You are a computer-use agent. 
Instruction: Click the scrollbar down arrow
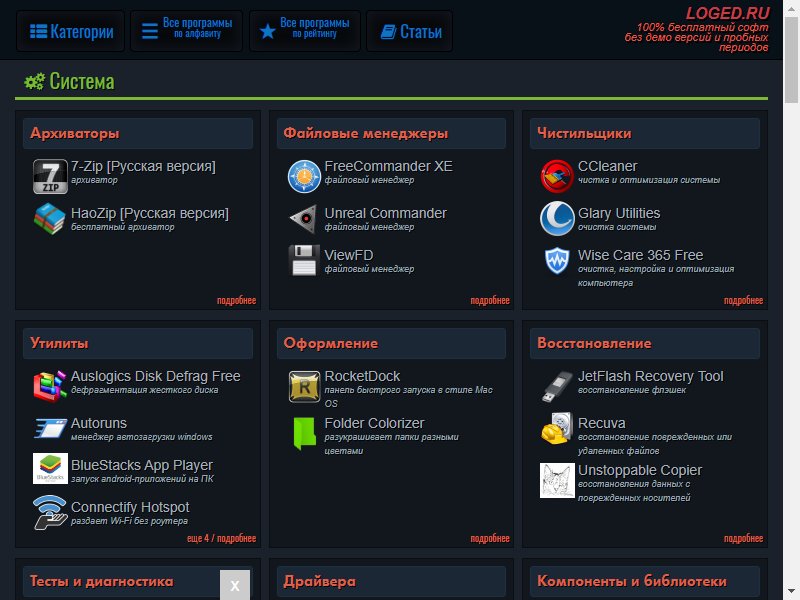(791, 590)
